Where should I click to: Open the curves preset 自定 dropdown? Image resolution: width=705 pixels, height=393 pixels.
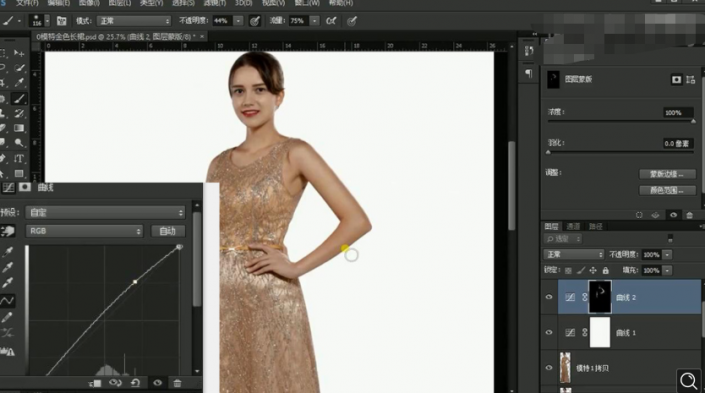pos(105,212)
